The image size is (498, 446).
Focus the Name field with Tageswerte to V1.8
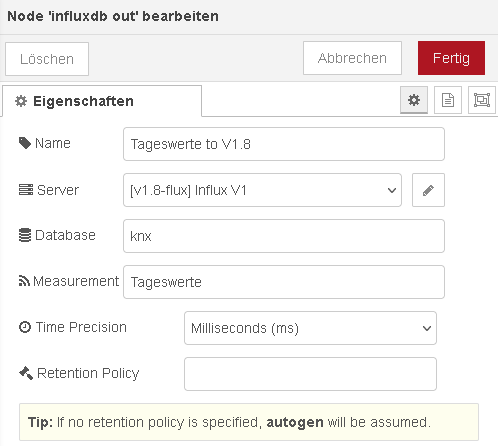pyautogui.click(x=284, y=144)
